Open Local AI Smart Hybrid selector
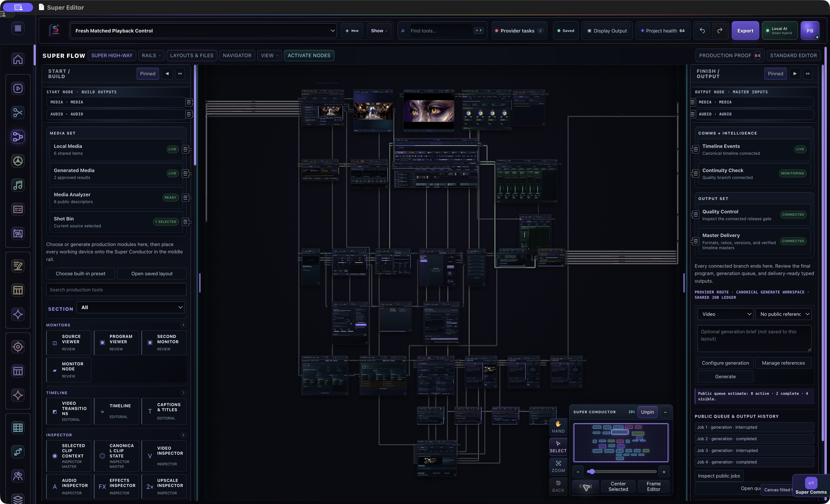The height and width of the screenshot is (504, 830). tap(780, 31)
